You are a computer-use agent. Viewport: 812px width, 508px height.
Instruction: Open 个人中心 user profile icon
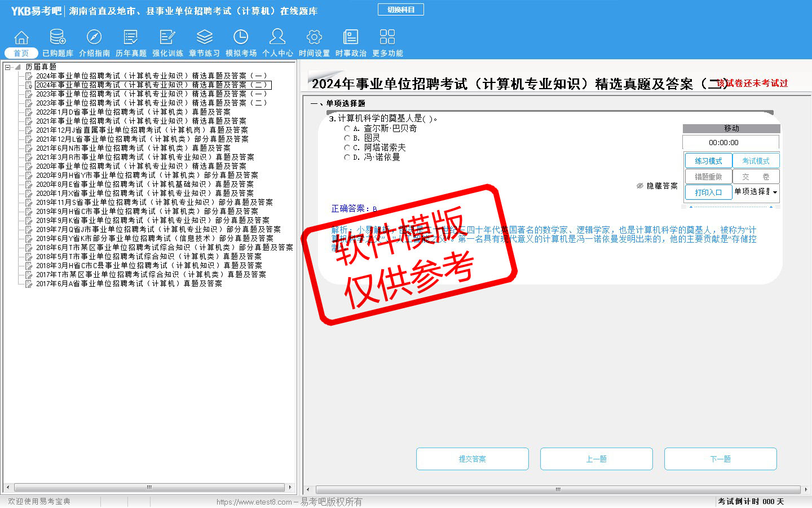[277, 38]
